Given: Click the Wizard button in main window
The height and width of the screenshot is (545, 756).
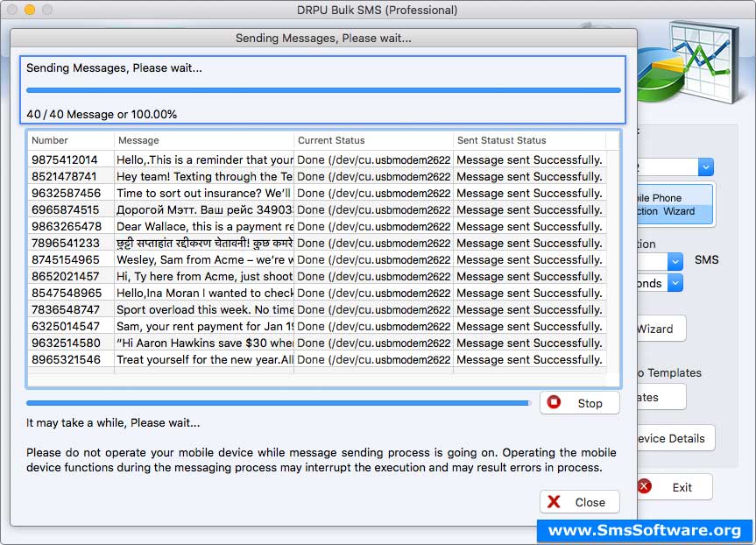Looking at the screenshot, I should pyautogui.click(x=661, y=329).
